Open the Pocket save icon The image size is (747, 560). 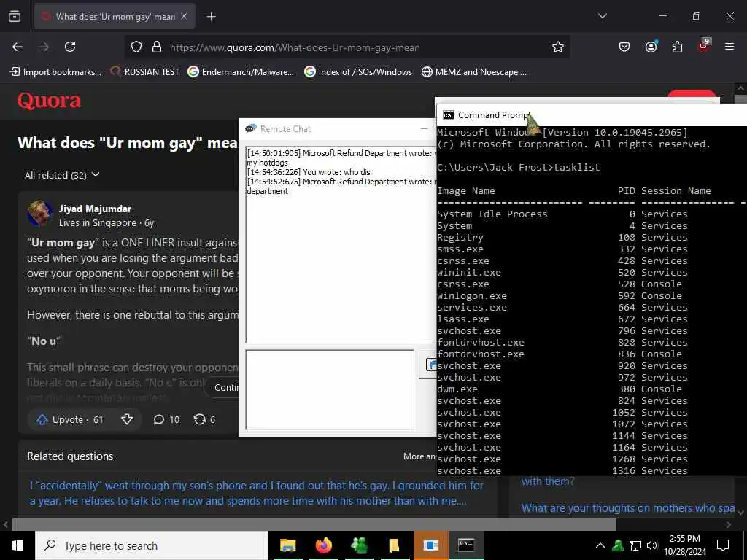click(624, 47)
